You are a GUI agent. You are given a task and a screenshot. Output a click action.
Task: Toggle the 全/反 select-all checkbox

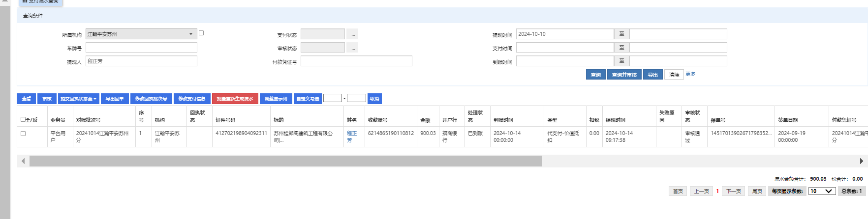click(23, 119)
